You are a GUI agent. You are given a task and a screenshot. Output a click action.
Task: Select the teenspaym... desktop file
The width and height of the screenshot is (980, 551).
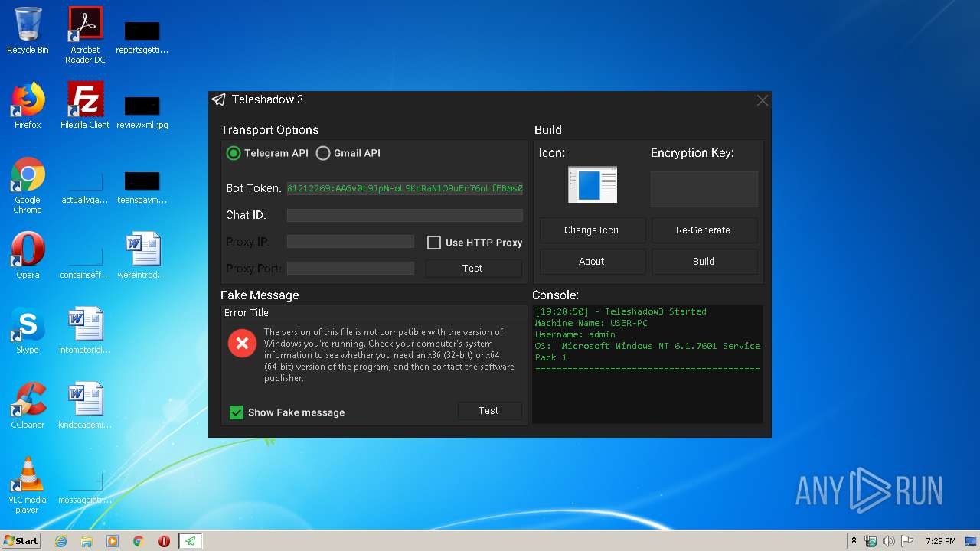142,186
